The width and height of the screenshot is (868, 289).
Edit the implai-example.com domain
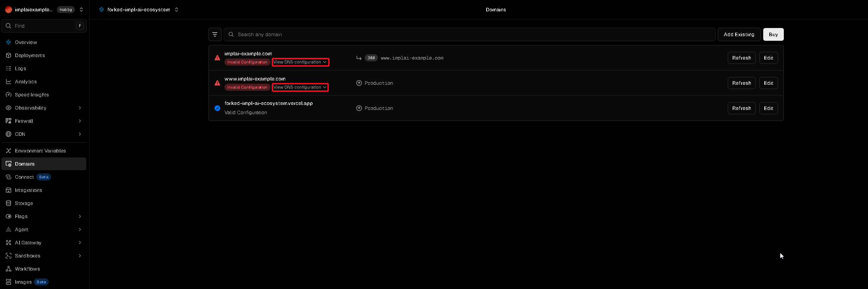tap(769, 58)
